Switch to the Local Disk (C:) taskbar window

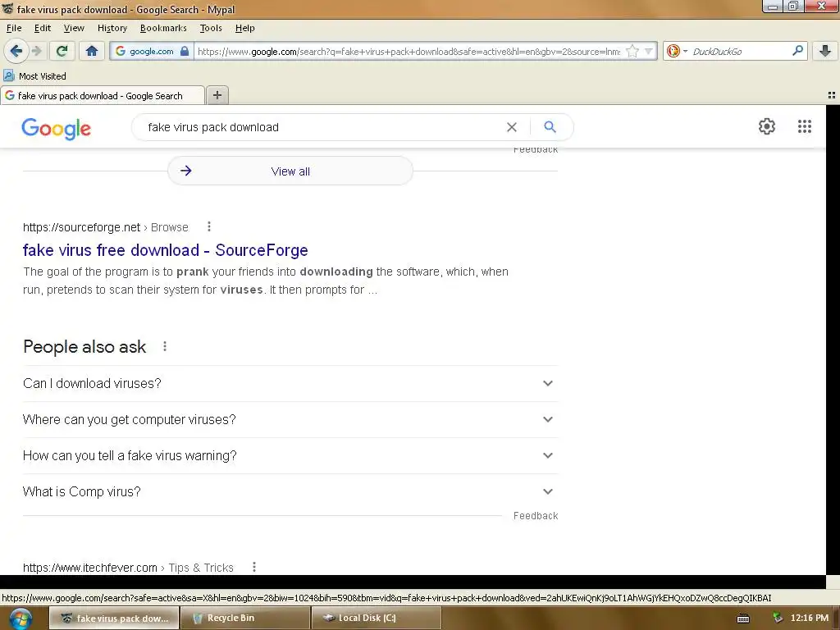376,618
